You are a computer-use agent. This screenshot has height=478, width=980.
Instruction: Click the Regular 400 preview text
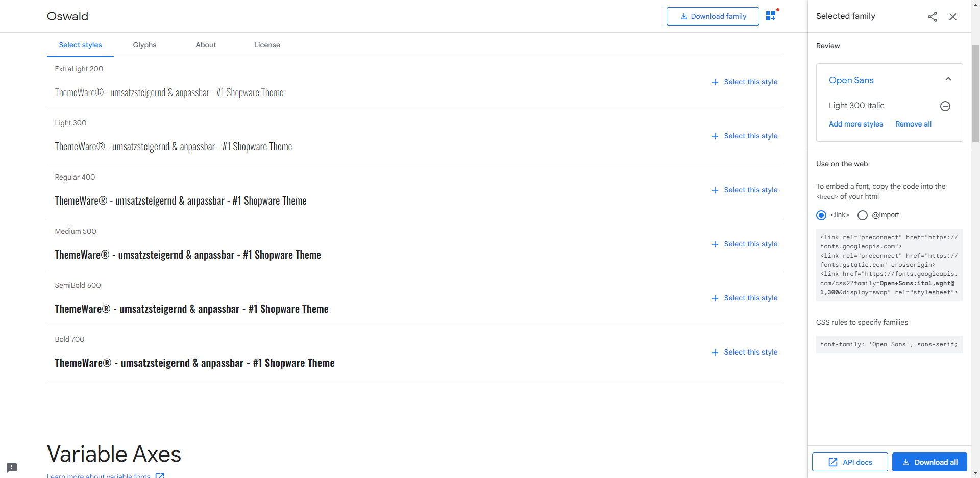point(181,200)
